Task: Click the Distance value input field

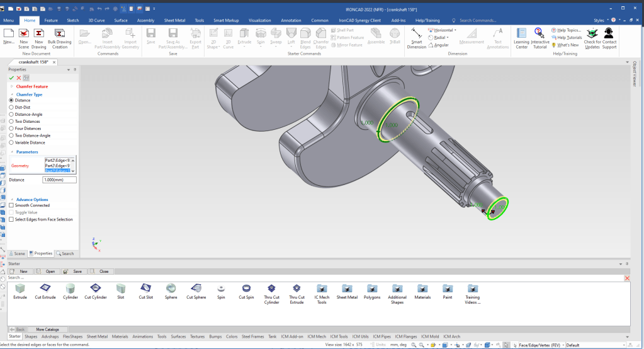Action: (x=59, y=180)
